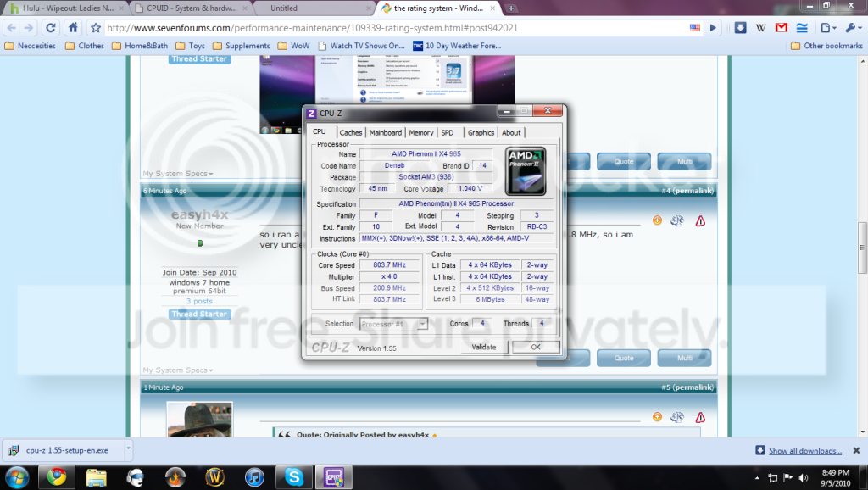868x490 pixels.
Task: Click the Validate button in CPU-Z
Action: coord(484,347)
